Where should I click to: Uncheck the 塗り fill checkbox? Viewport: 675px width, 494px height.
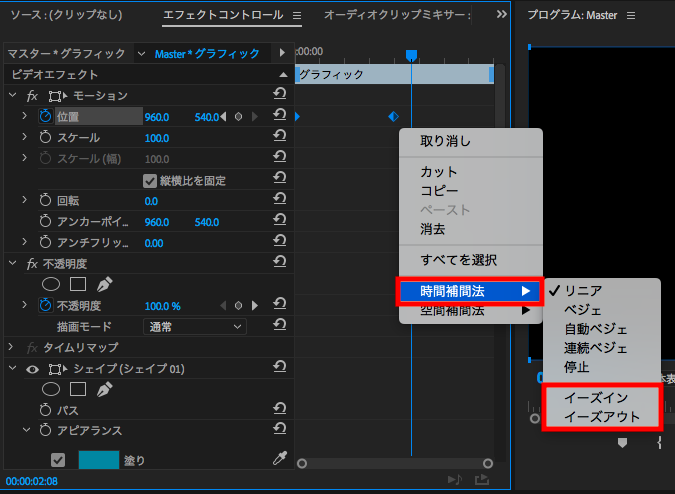[58, 460]
